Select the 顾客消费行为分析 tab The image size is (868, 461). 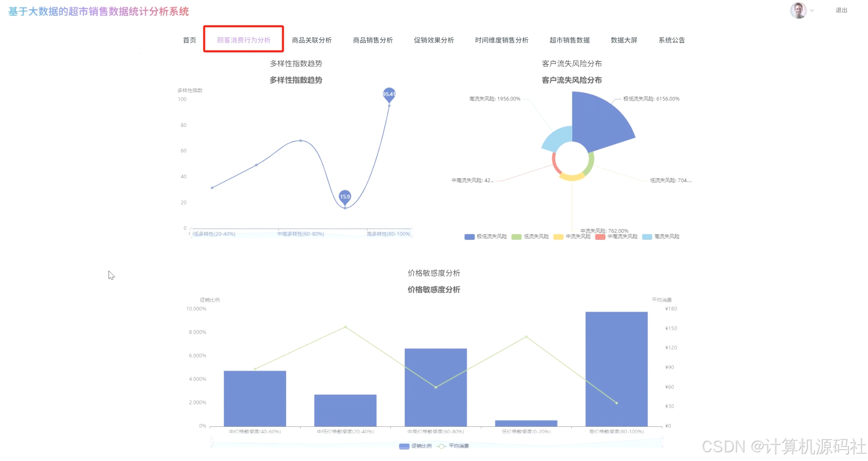pos(244,40)
